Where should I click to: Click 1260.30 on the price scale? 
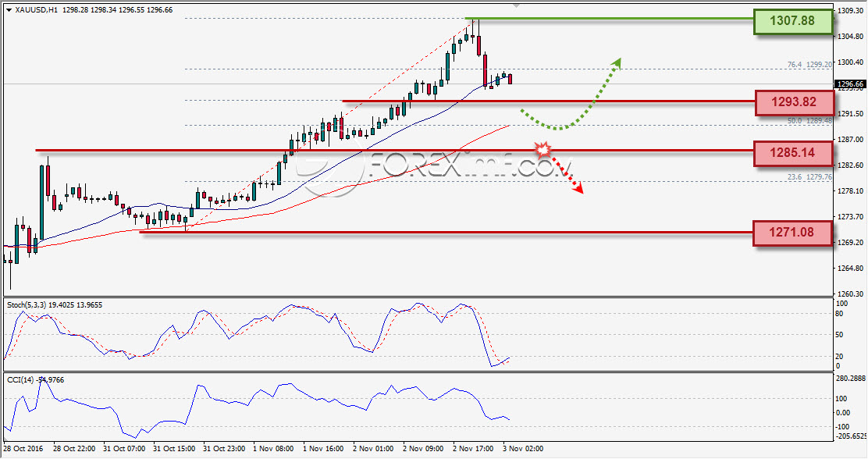pos(851,294)
